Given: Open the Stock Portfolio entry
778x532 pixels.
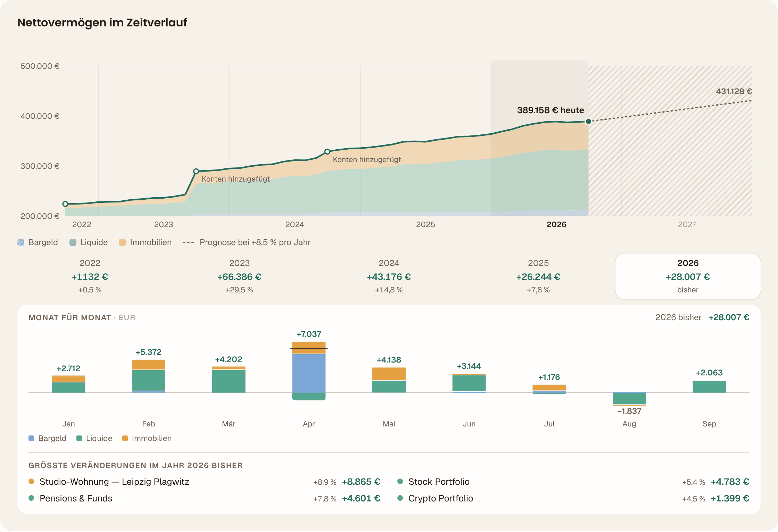Looking at the screenshot, I should coord(573,482).
